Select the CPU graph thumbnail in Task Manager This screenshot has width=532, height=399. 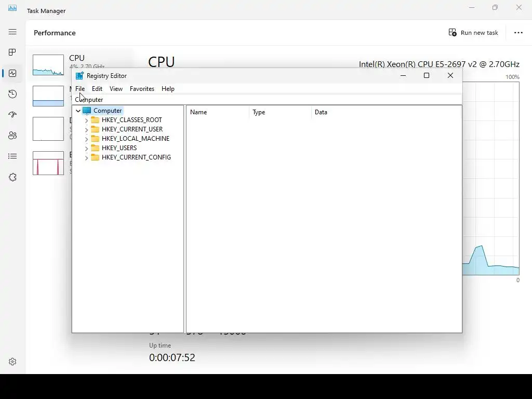tap(48, 65)
